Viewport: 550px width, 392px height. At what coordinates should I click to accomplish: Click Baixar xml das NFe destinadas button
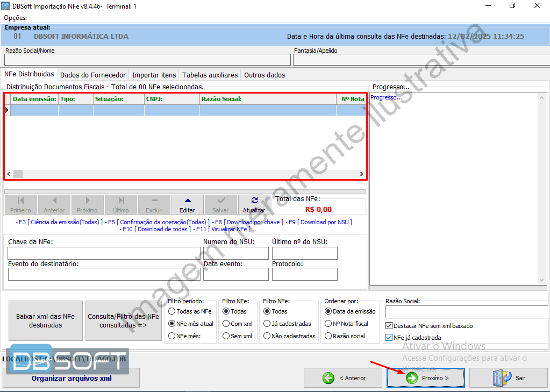click(45, 320)
